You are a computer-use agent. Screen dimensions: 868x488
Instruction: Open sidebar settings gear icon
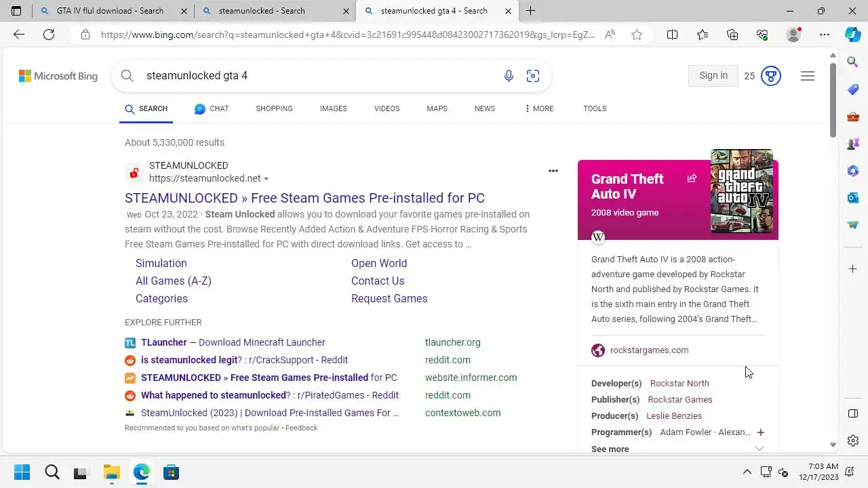853,441
